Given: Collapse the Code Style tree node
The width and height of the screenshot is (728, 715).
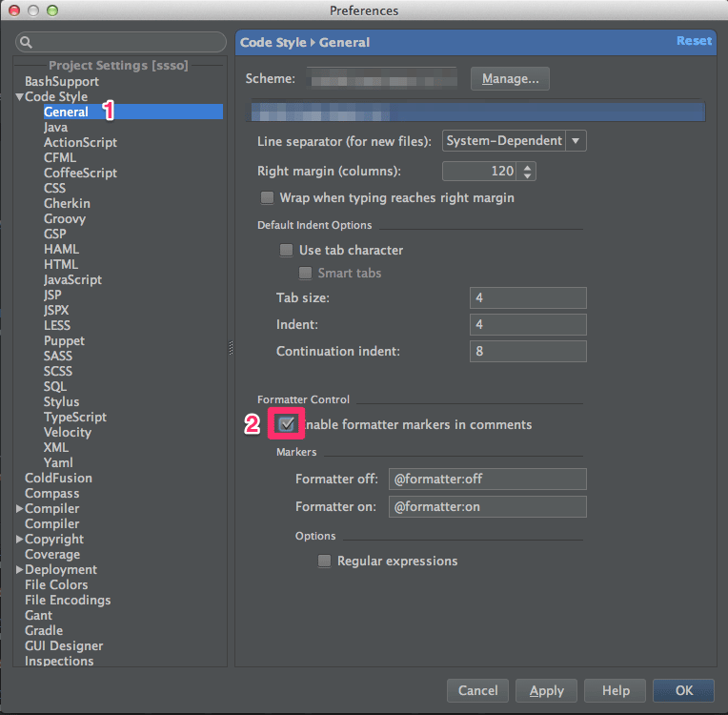Looking at the screenshot, I should [19, 97].
